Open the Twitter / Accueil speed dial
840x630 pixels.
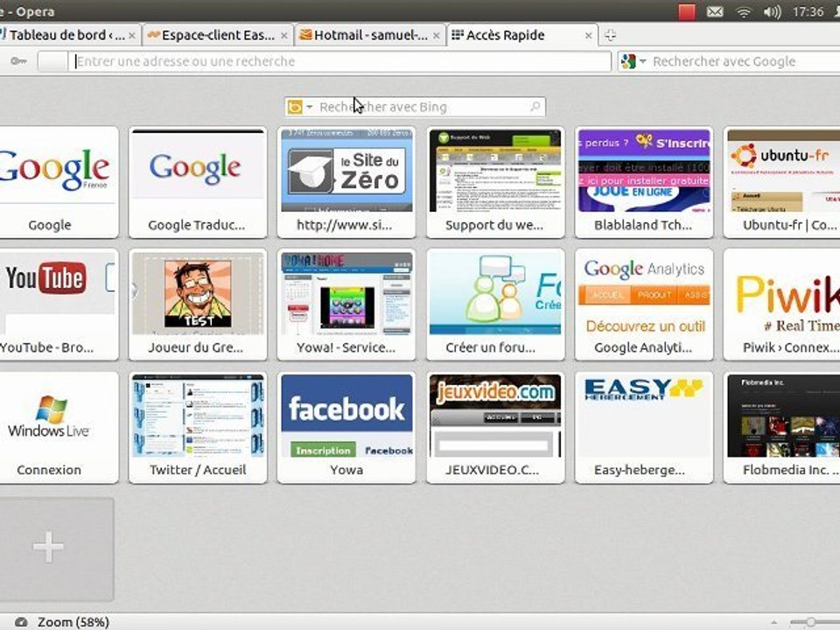coord(198,428)
